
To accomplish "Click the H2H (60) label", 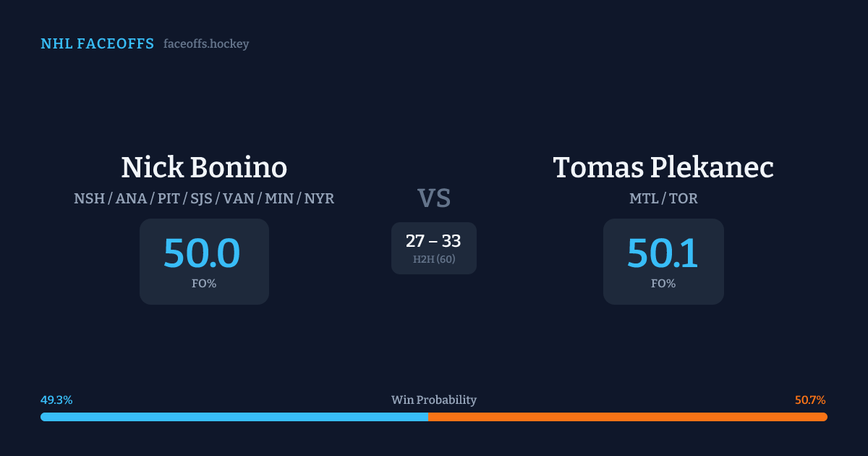I will point(434,259).
